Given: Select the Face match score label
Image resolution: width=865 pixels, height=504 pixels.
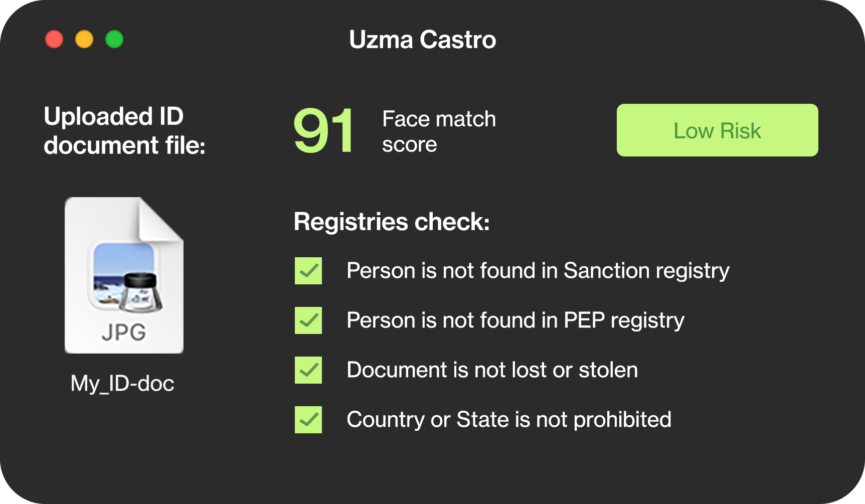Looking at the screenshot, I should [439, 131].
